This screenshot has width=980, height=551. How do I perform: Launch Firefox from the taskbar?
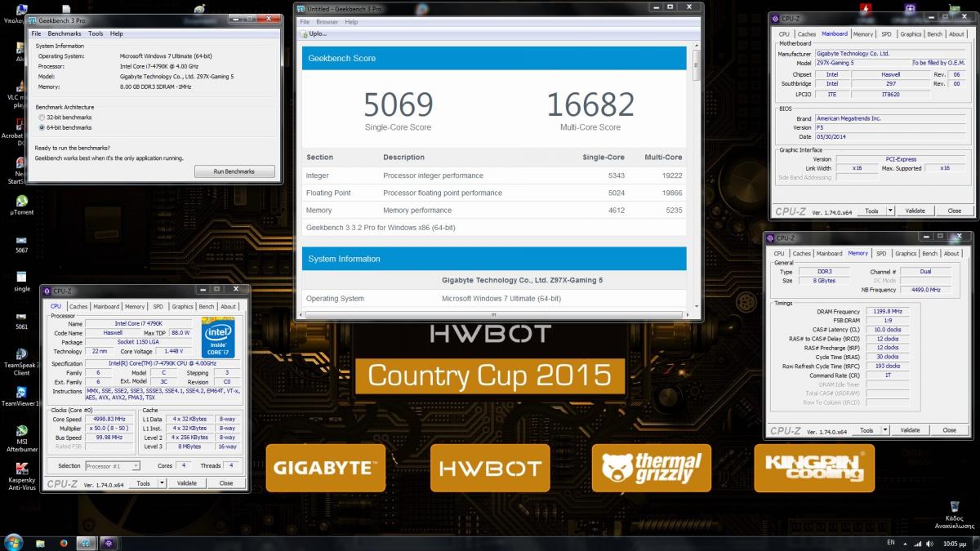coord(63,543)
